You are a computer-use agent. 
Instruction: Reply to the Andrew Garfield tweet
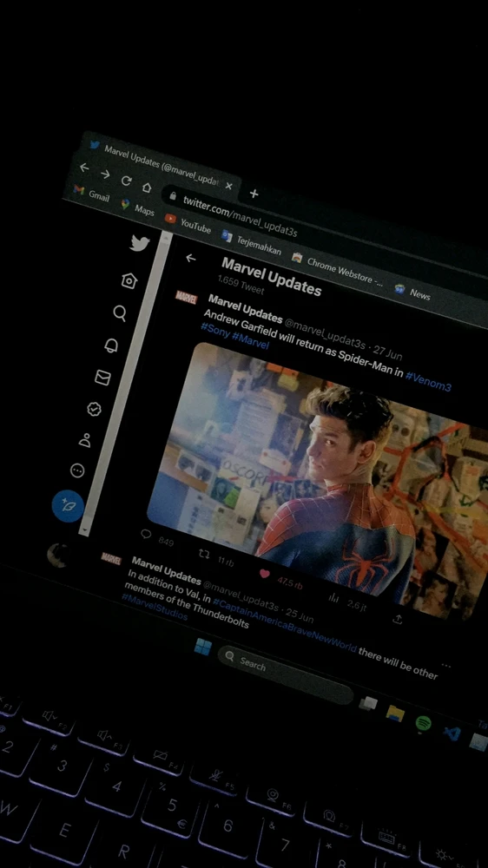pos(146,534)
